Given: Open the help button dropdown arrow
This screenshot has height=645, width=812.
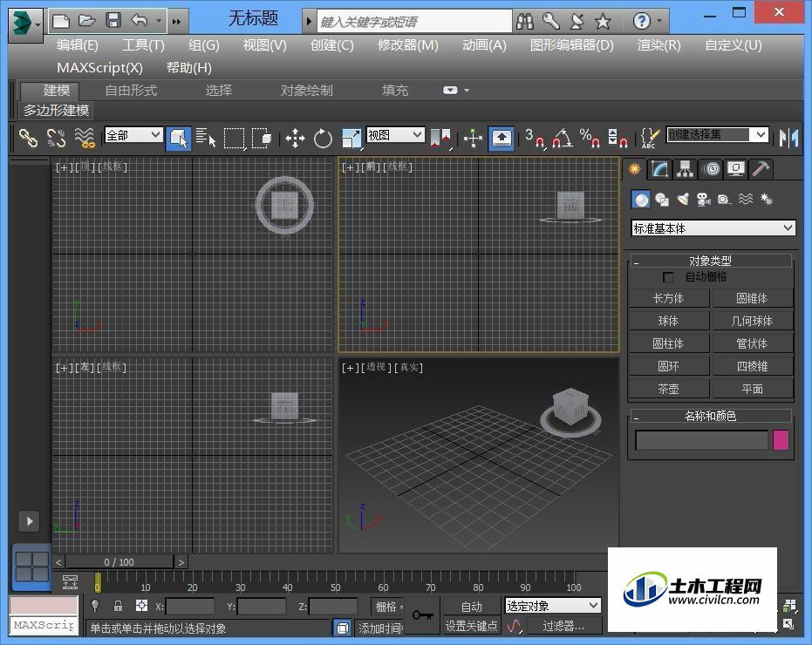Looking at the screenshot, I should [659, 21].
